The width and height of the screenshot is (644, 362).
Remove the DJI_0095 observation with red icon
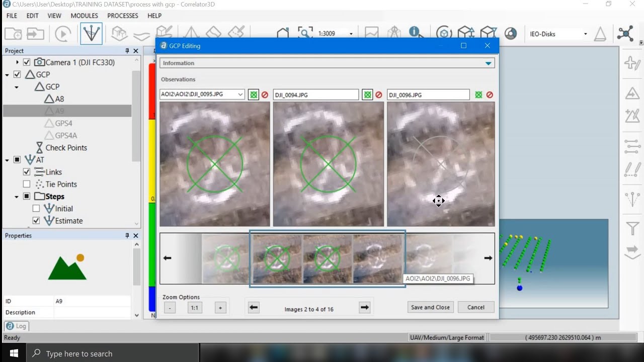click(x=265, y=95)
